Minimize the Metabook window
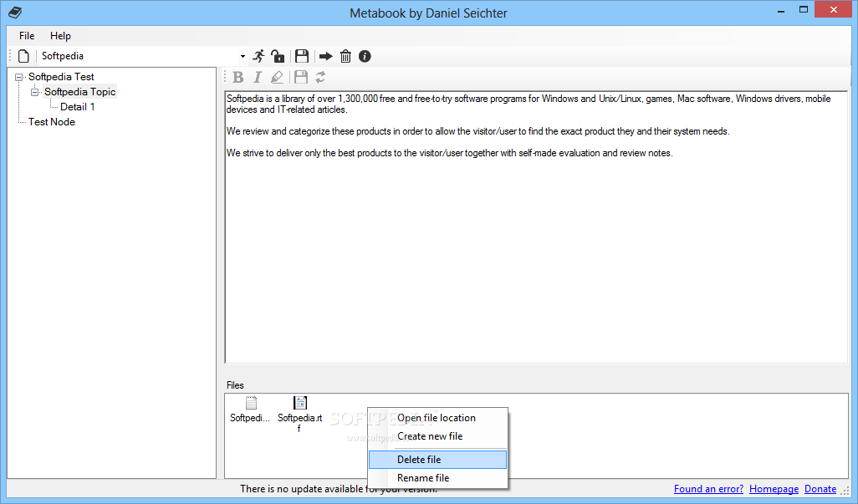This screenshot has height=504, width=858. (x=781, y=10)
